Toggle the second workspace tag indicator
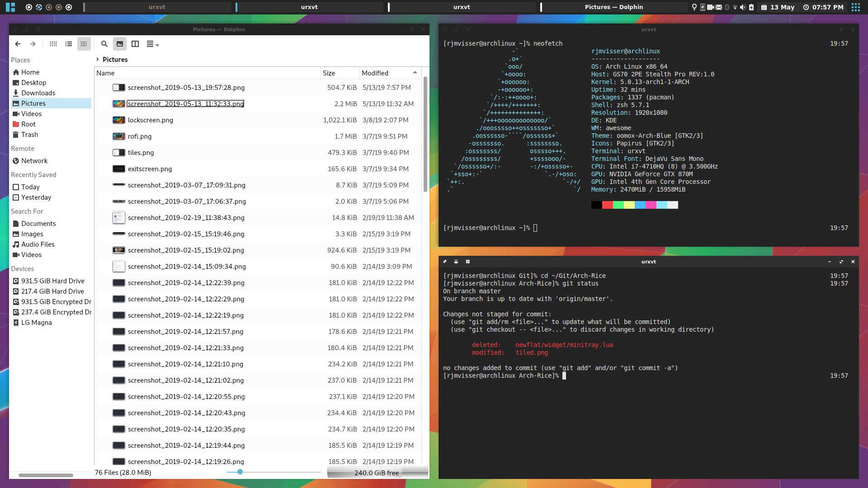The image size is (868, 488). (x=39, y=7)
